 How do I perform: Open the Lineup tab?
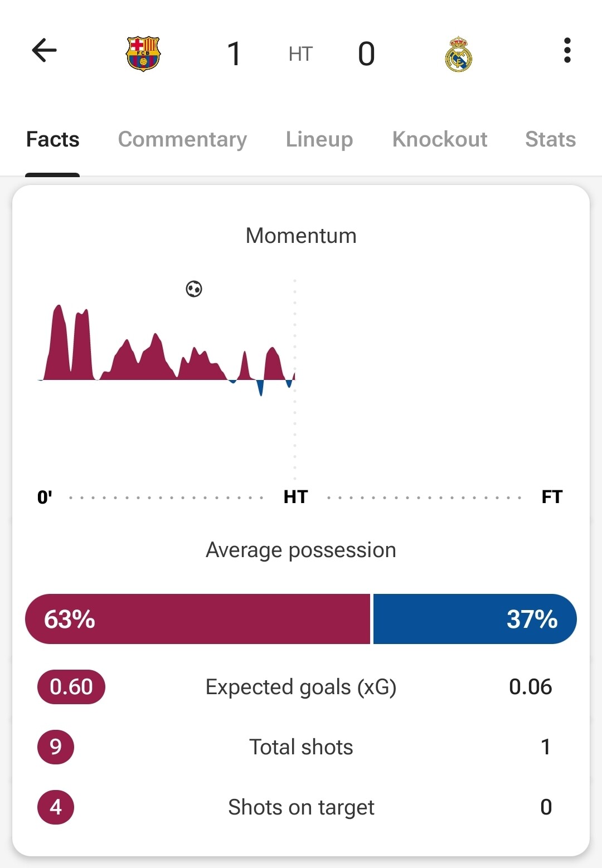319,139
